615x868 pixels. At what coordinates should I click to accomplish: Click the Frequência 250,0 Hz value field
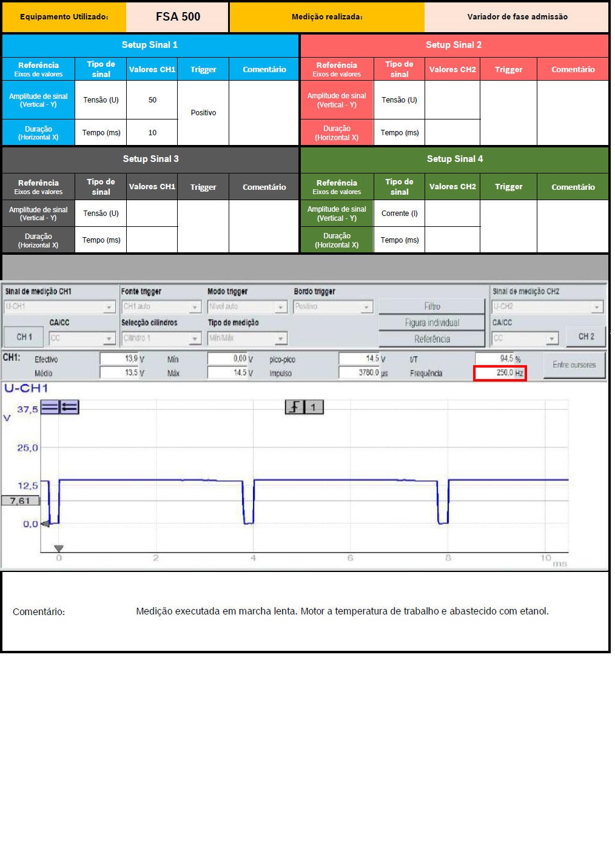click(x=500, y=373)
